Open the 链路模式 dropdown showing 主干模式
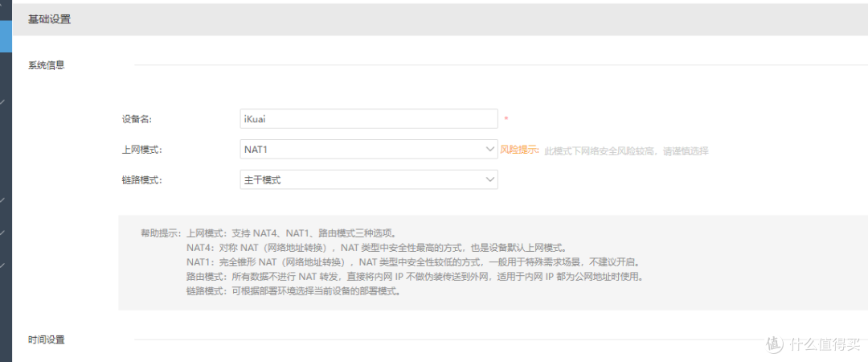The width and height of the screenshot is (868, 362). point(369,179)
